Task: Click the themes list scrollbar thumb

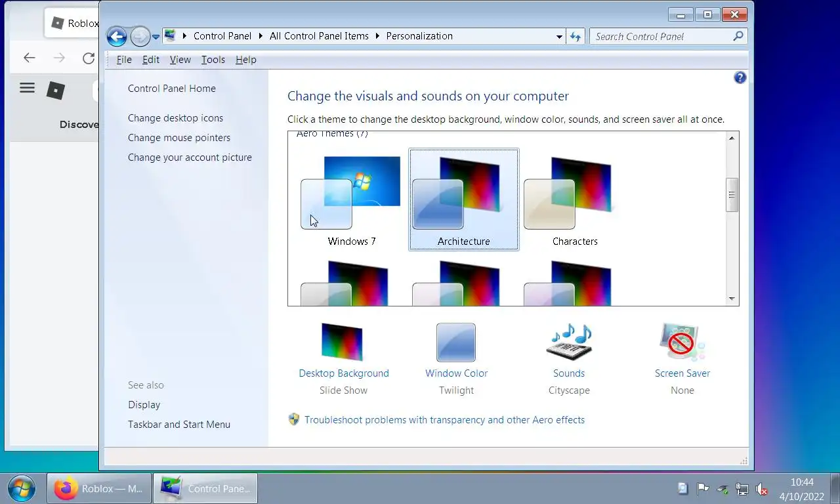Action: (732, 195)
